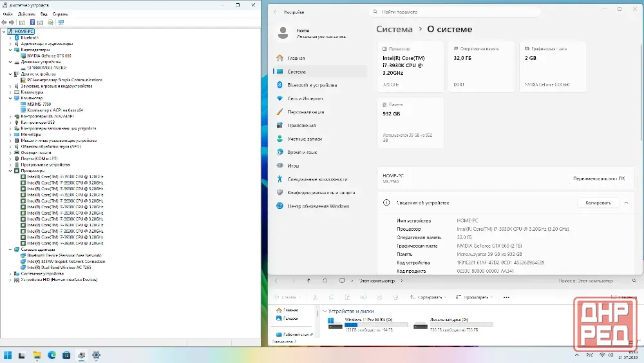Click the Forward arrow in Device Manager toolbar

coord(12,23)
